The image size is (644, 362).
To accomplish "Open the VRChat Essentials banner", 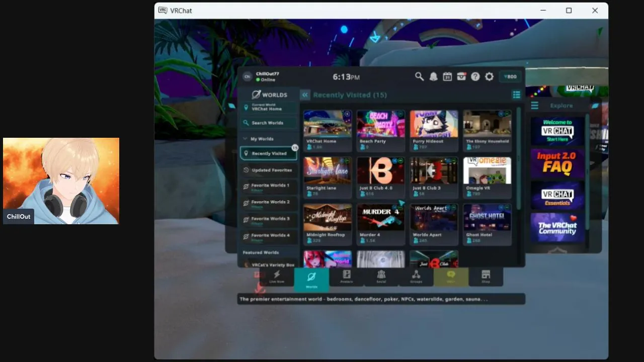I will tap(557, 196).
